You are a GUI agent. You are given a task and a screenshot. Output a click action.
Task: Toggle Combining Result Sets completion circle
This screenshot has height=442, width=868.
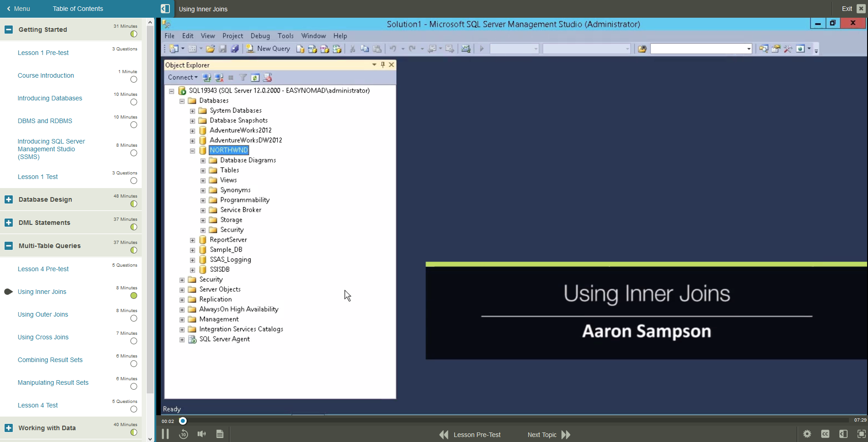point(134,364)
